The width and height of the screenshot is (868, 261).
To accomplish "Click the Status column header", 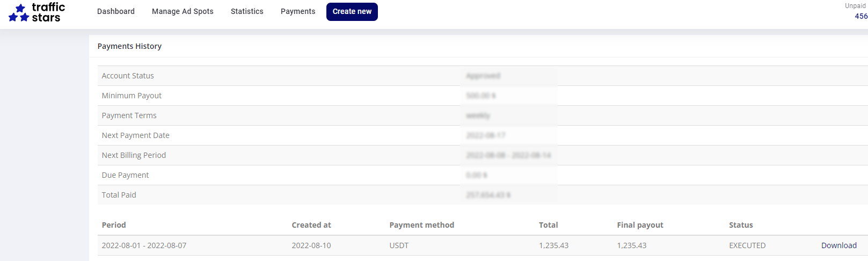I will tap(741, 225).
